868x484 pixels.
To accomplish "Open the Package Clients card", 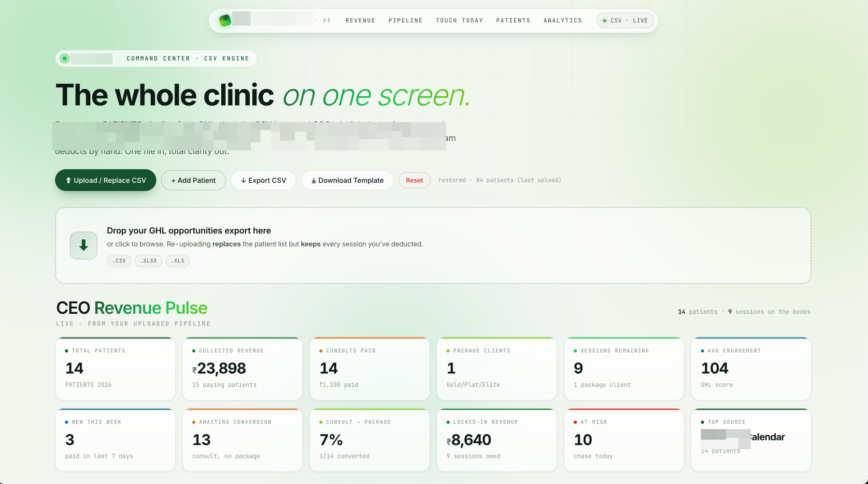I will (x=497, y=368).
